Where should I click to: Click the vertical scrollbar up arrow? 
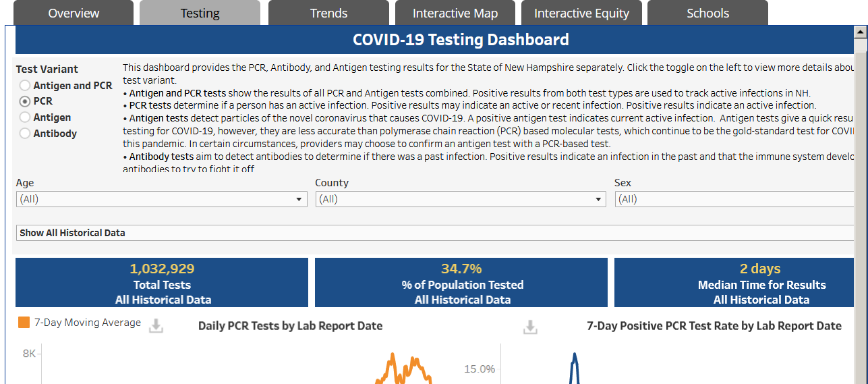point(861,32)
